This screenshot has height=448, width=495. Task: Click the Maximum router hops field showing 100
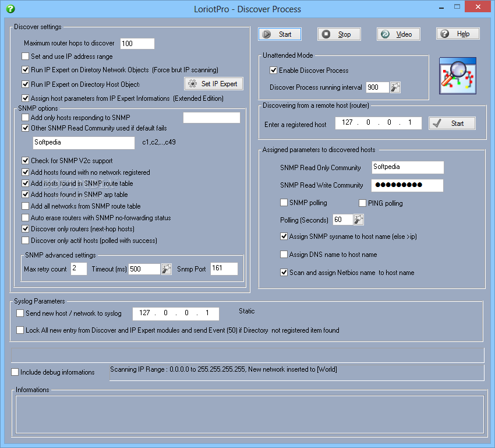tap(137, 44)
